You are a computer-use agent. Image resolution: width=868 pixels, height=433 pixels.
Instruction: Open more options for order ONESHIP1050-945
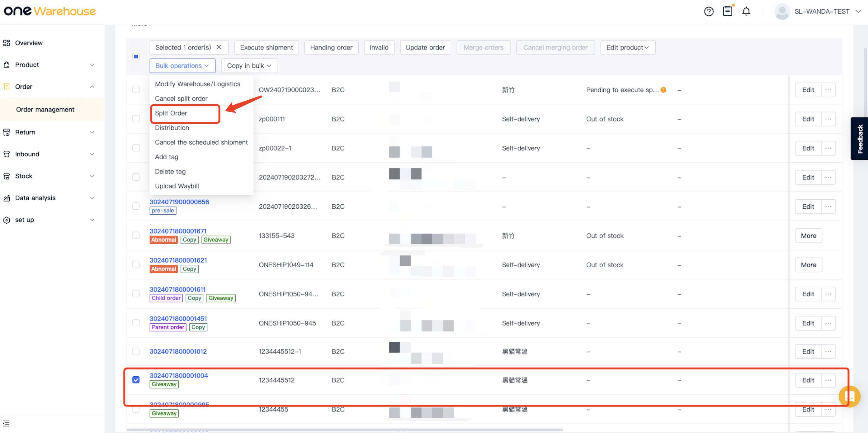coord(828,323)
